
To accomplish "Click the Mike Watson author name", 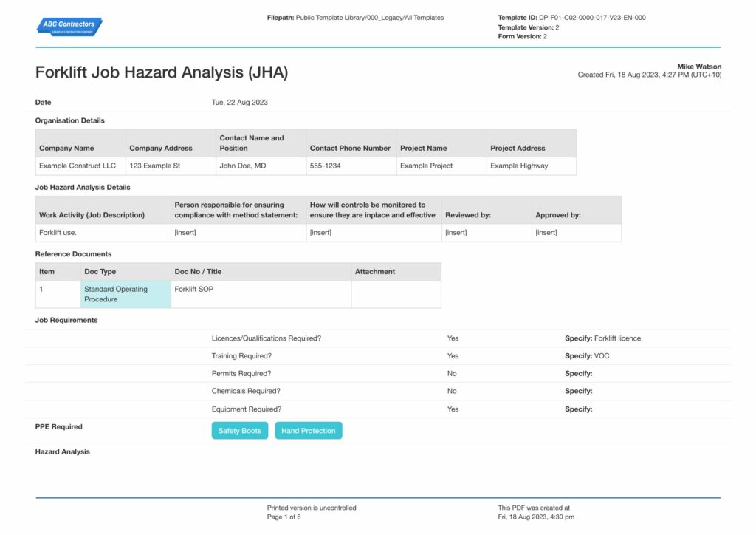I will point(699,67).
